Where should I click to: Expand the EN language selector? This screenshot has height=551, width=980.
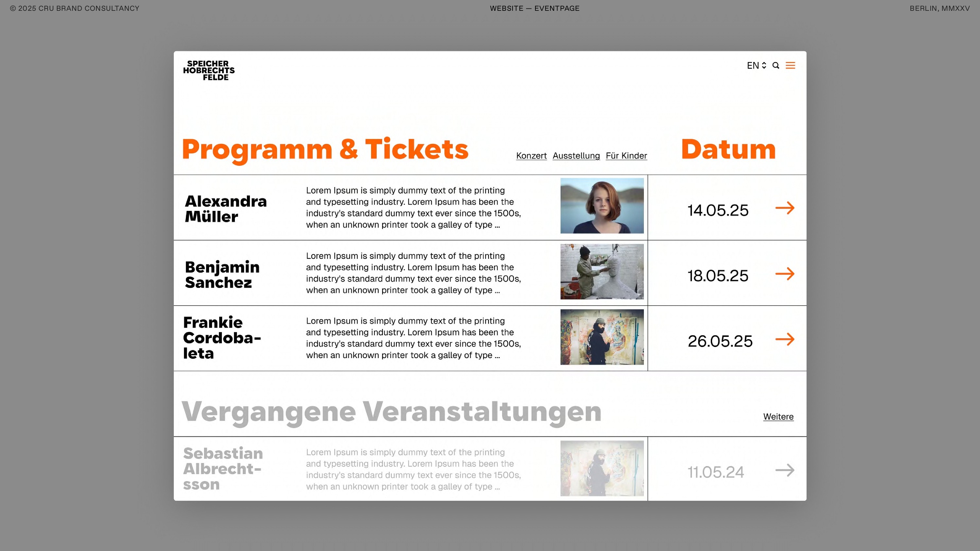(x=756, y=65)
